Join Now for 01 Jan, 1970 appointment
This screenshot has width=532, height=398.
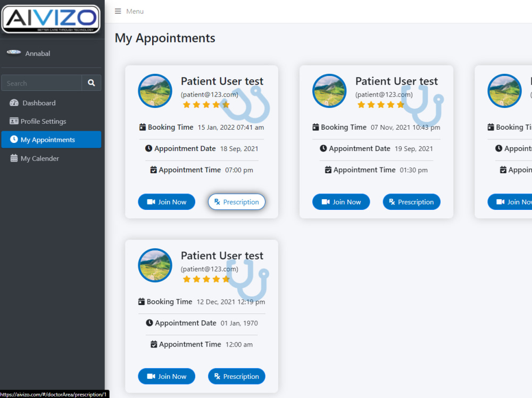[167, 376]
